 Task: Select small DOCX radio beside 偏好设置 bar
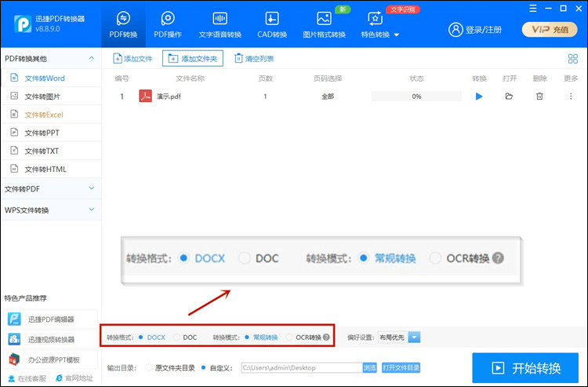140,337
